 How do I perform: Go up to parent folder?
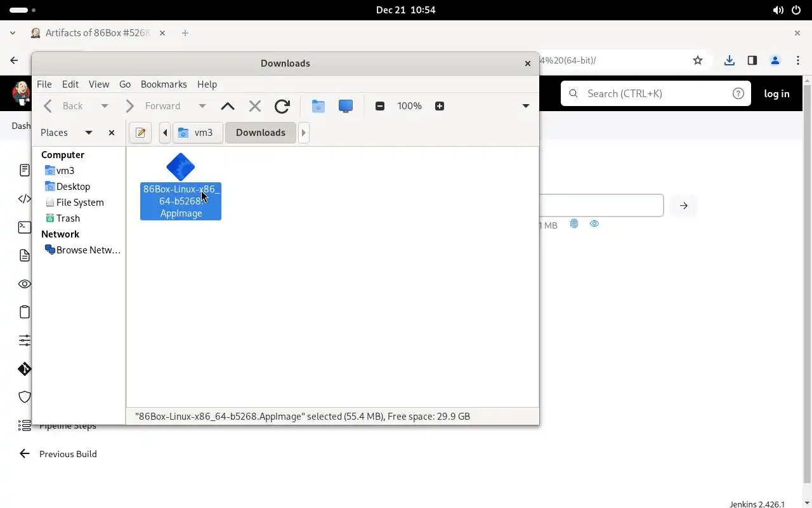(x=228, y=106)
